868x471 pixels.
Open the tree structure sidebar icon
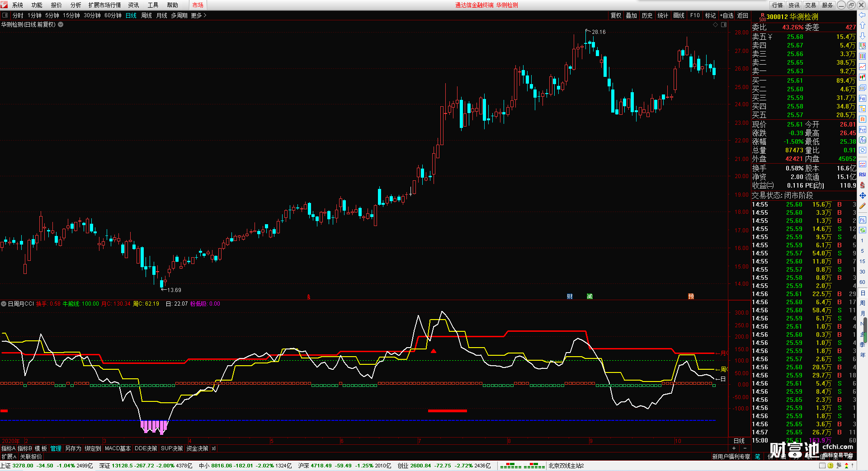pos(862,108)
